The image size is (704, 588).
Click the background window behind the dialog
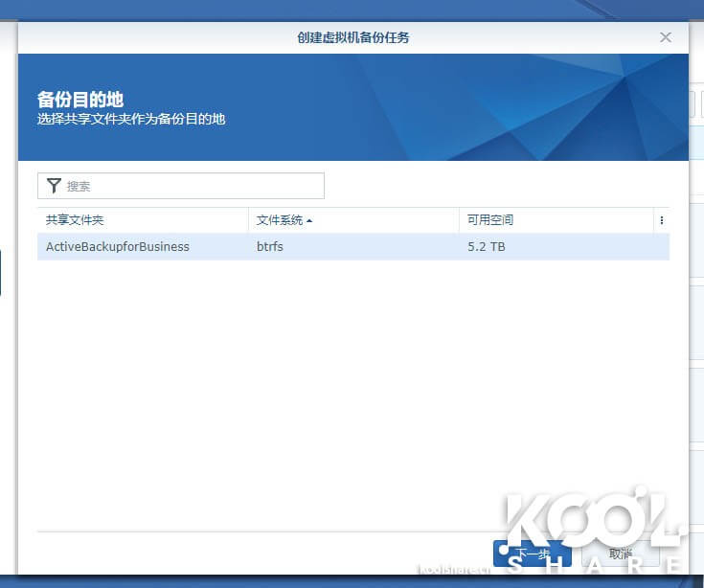click(696, 287)
